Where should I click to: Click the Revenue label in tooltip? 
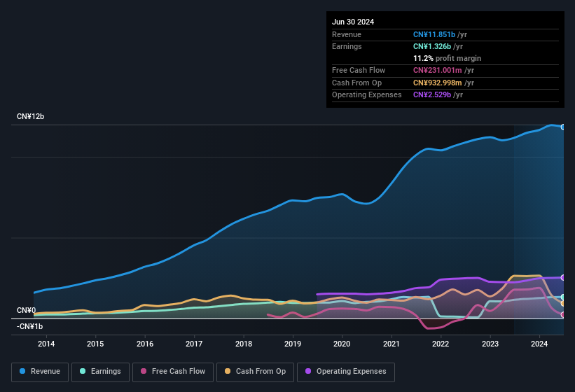pyautogui.click(x=347, y=34)
